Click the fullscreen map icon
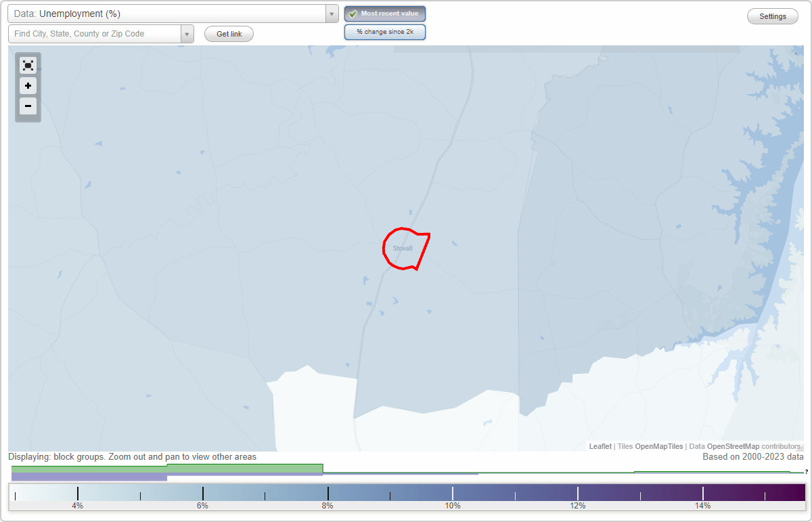 click(x=28, y=66)
